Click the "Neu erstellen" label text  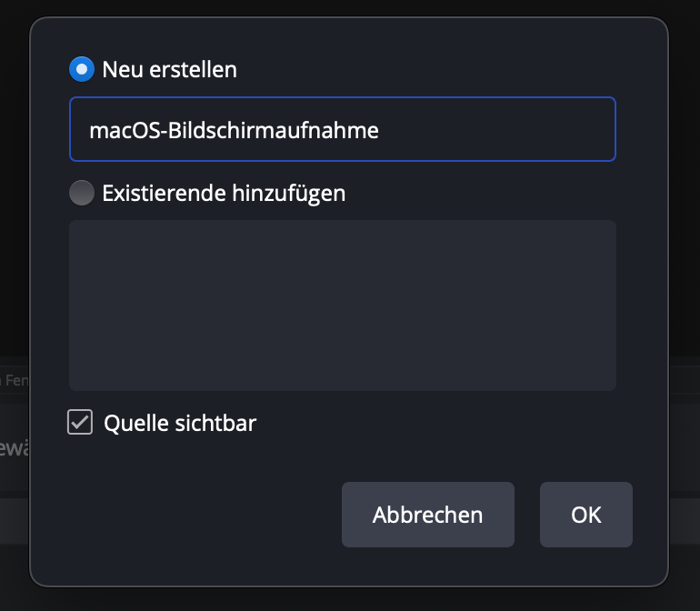(169, 69)
